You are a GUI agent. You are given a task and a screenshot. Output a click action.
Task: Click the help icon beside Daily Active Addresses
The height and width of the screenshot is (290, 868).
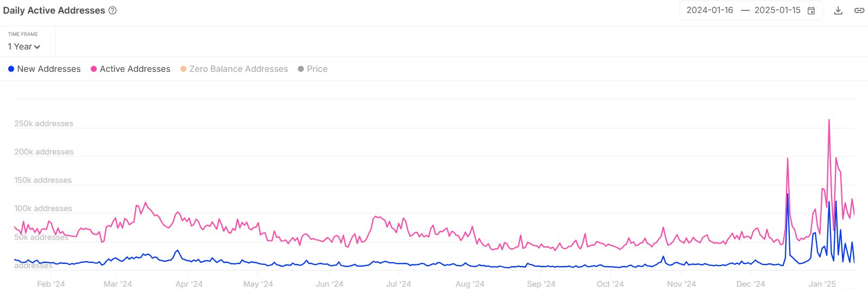[x=113, y=10]
